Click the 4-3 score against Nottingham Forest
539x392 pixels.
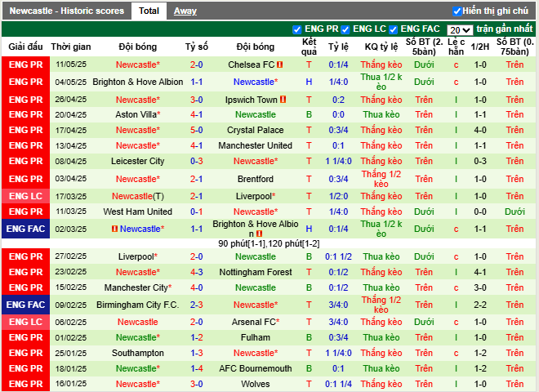(197, 272)
